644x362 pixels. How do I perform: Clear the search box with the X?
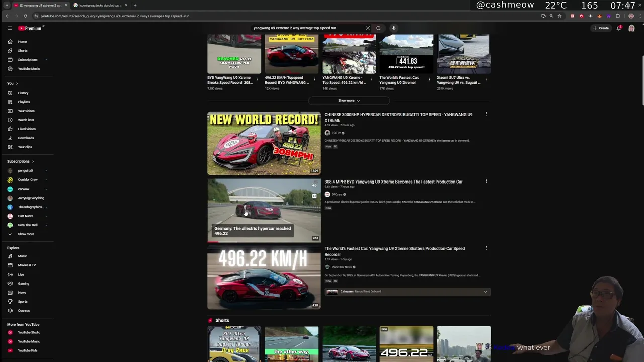click(368, 28)
